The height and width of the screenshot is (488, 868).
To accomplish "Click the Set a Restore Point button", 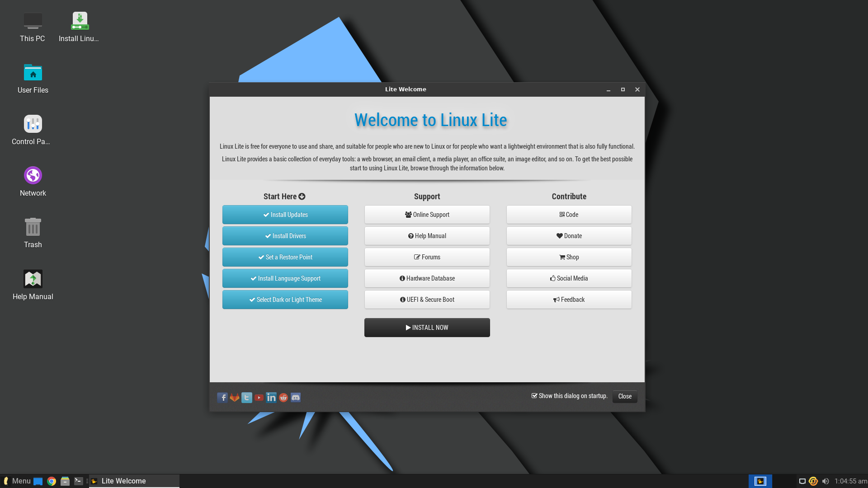I will (x=285, y=257).
